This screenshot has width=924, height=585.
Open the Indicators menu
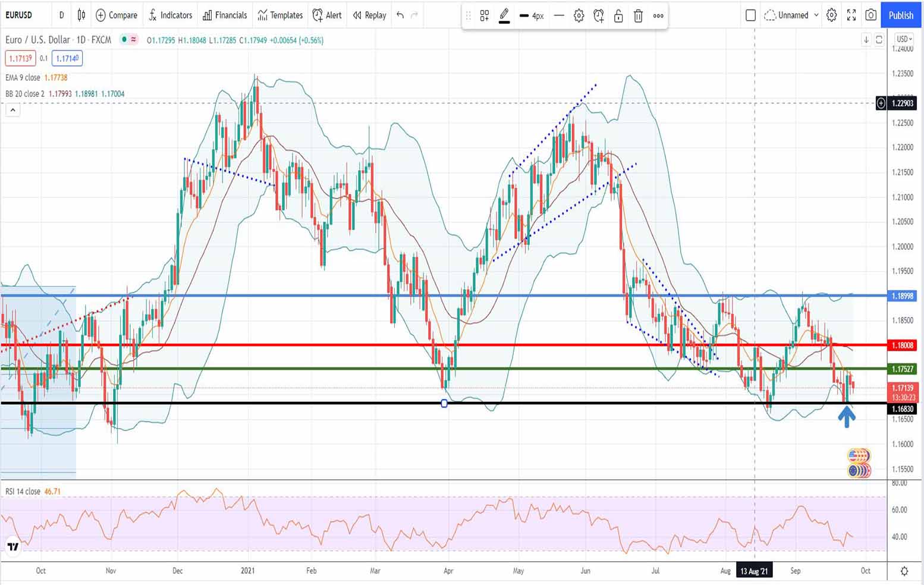point(170,15)
